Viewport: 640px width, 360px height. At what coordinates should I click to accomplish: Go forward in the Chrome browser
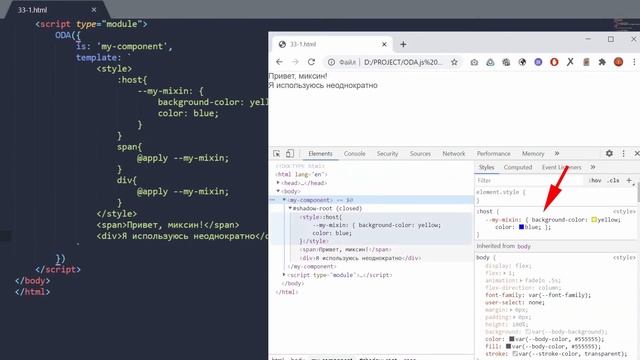coord(295,62)
